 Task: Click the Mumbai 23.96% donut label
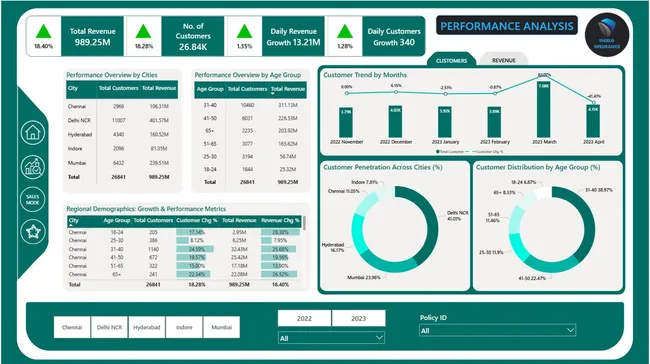click(364, 277)
